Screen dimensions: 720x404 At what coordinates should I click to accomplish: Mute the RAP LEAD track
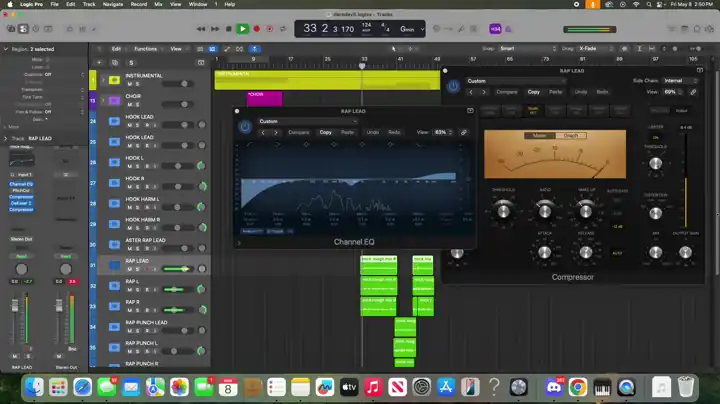pyautogui.click(x=129, y=269)
